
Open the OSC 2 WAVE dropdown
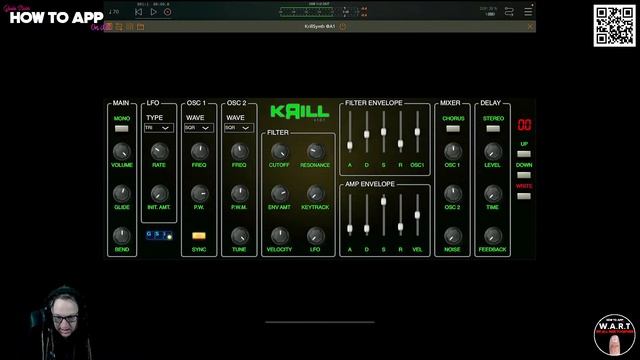point(239,128)
